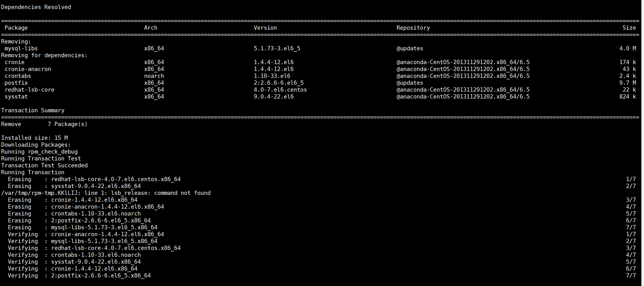This screenshot has width=644, height=286.
Task: Select the Repository column header
Action: click(x=413, y=28)
